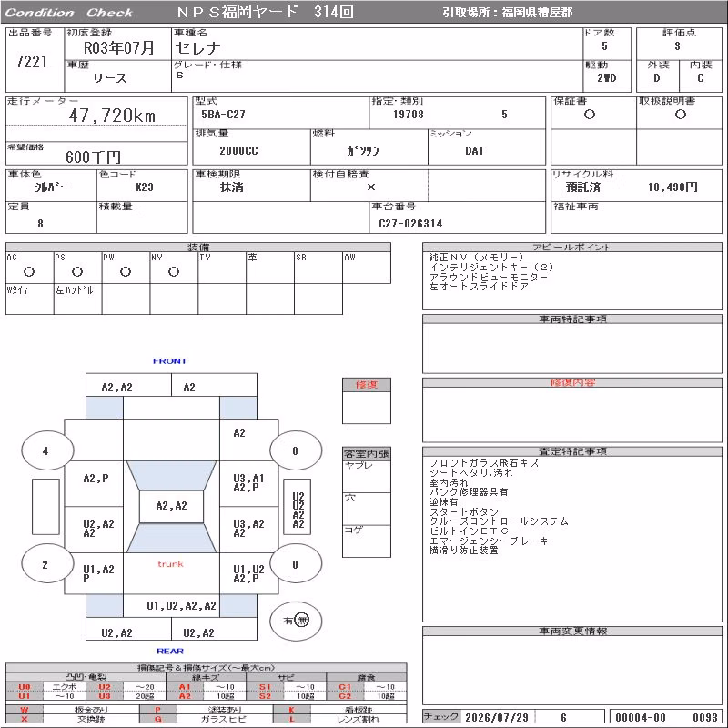Click roof panel marked 'A2,A2' in center
728x728 pixels.
(x=171, y=506)
